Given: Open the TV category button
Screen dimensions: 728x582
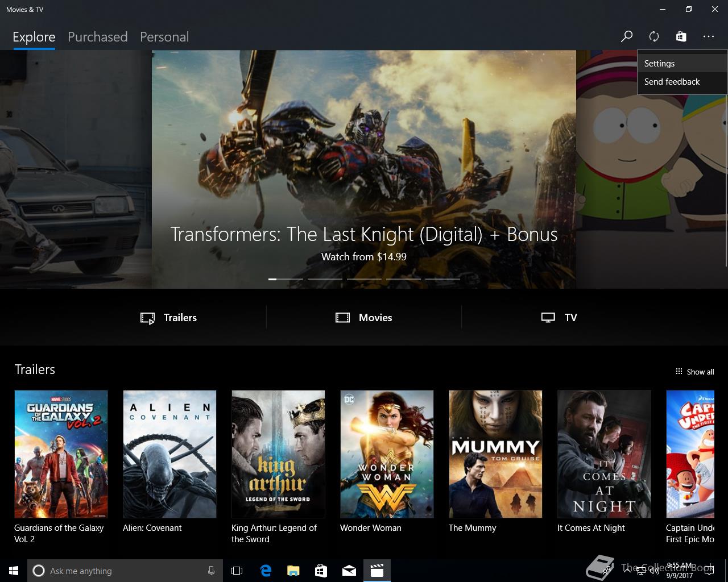Looking at the screenshot, I should tap(559, 318).
